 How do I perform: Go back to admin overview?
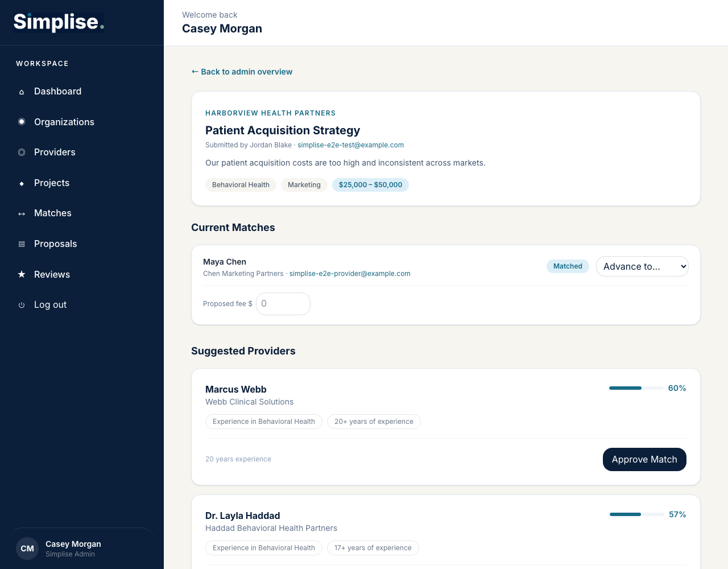(x=242, y=72)
